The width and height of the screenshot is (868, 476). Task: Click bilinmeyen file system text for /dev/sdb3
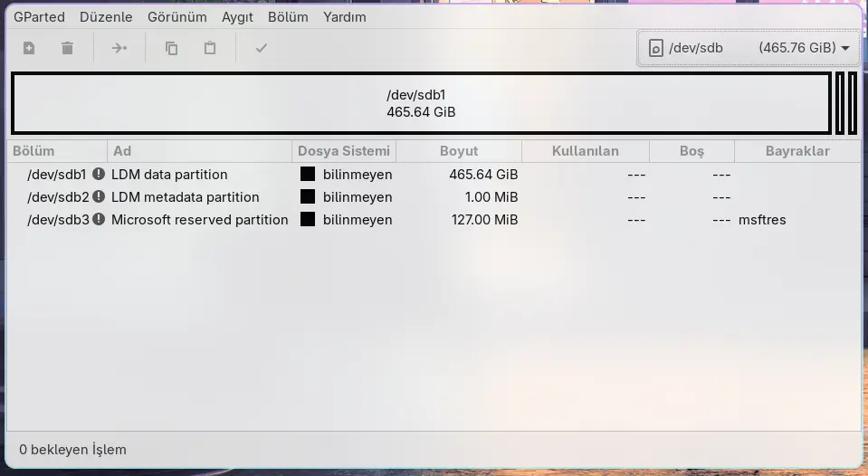tap(358, 220)
